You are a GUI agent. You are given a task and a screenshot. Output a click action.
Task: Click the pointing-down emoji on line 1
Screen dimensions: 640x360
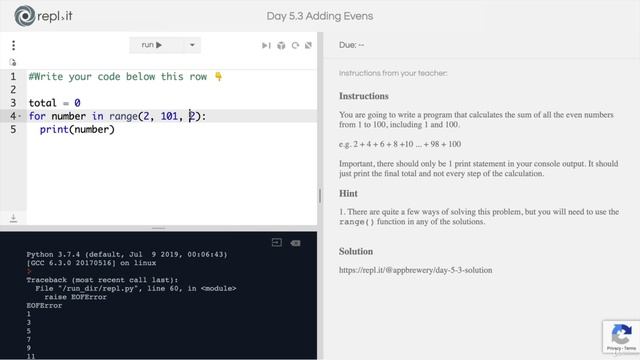pyautogui.click(x=219, y=76)
